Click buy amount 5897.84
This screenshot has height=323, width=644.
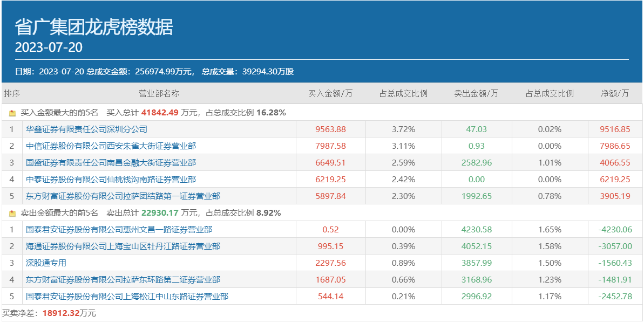(330, 196)
